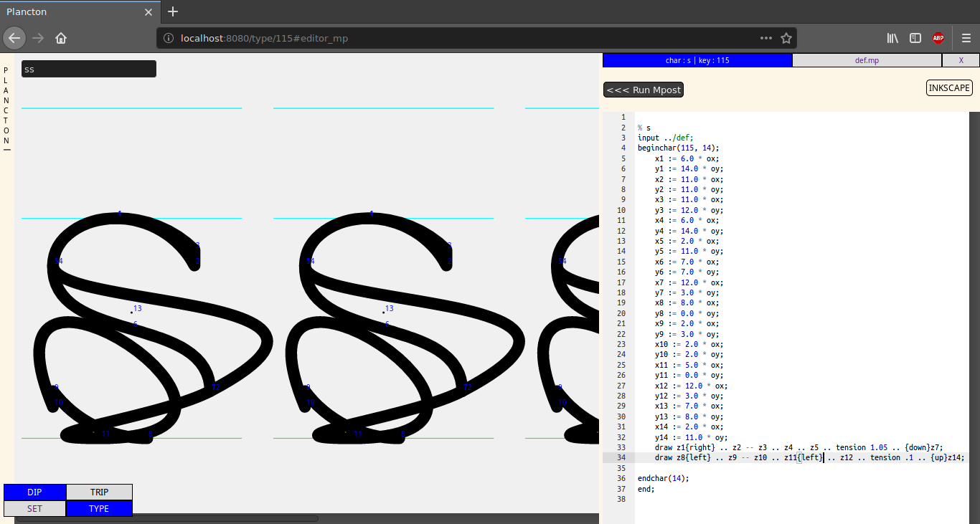980x524 pixels.
Task: Show sidebars using the sidebar icon
Action: (x=915, y=38)
